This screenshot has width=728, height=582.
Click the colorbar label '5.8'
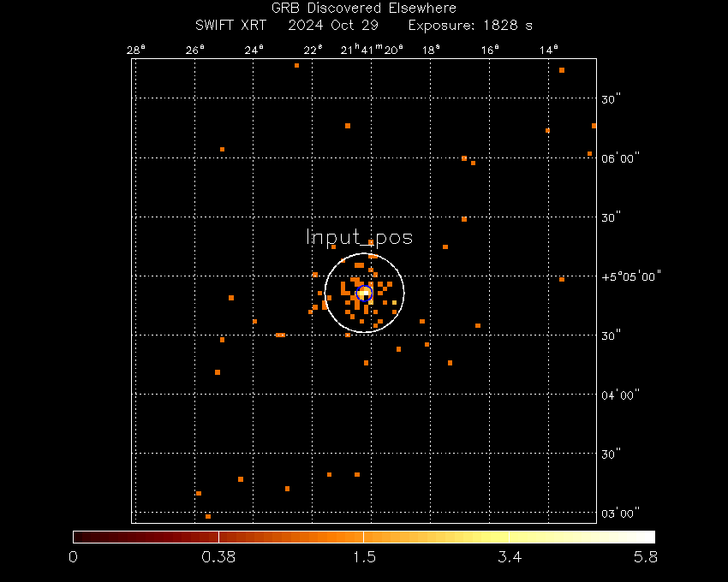[x=646, y=557]
